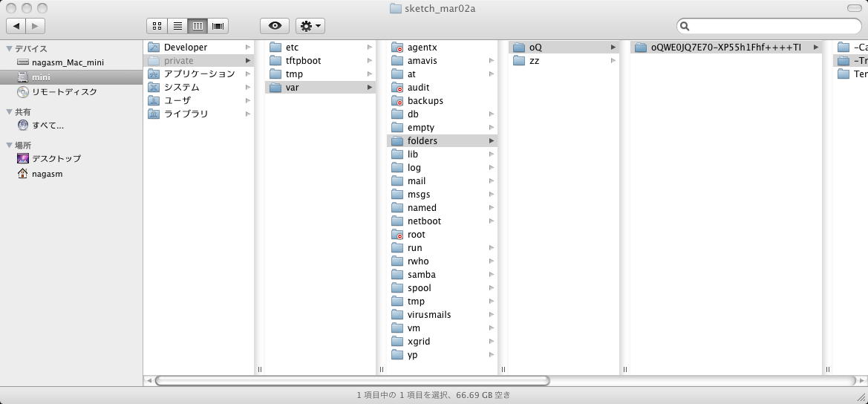The image size is (868, 404).
Task: Click the named folder icon
Action: (x=397, y=207)
